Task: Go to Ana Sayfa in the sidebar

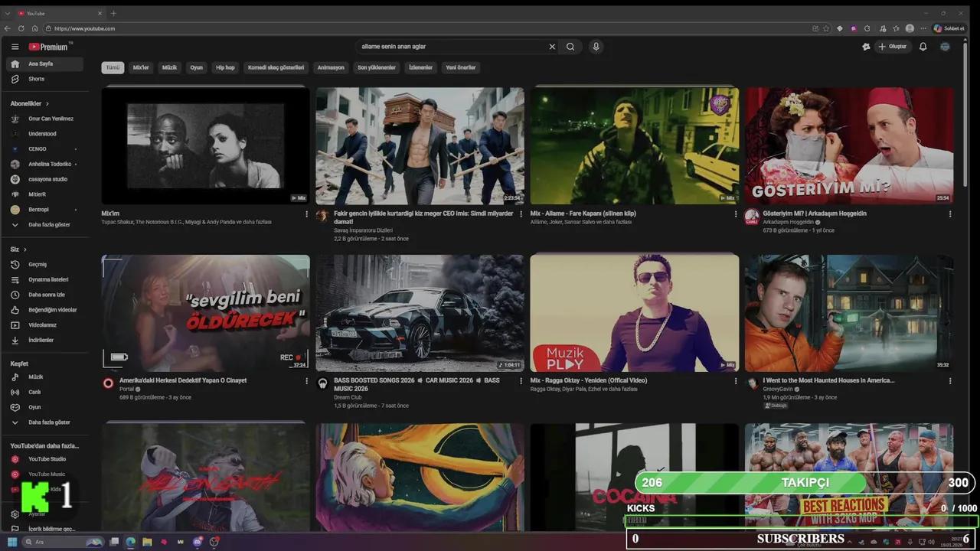Action: (x=46, y=64)
